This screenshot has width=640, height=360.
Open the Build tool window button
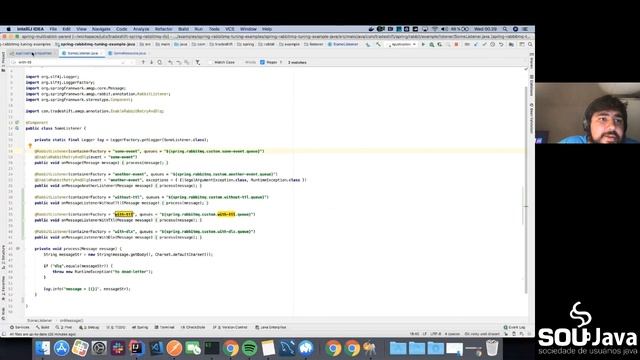click(x=42, y=327)
